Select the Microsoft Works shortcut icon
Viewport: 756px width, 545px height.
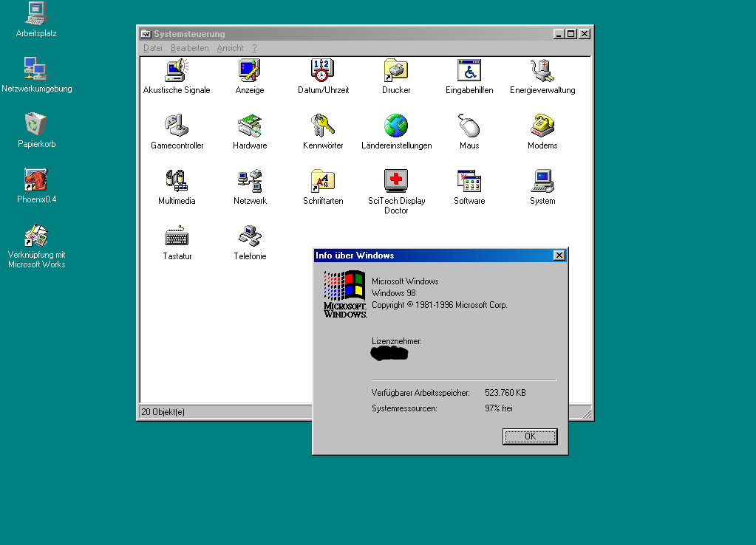coord(36,235)
